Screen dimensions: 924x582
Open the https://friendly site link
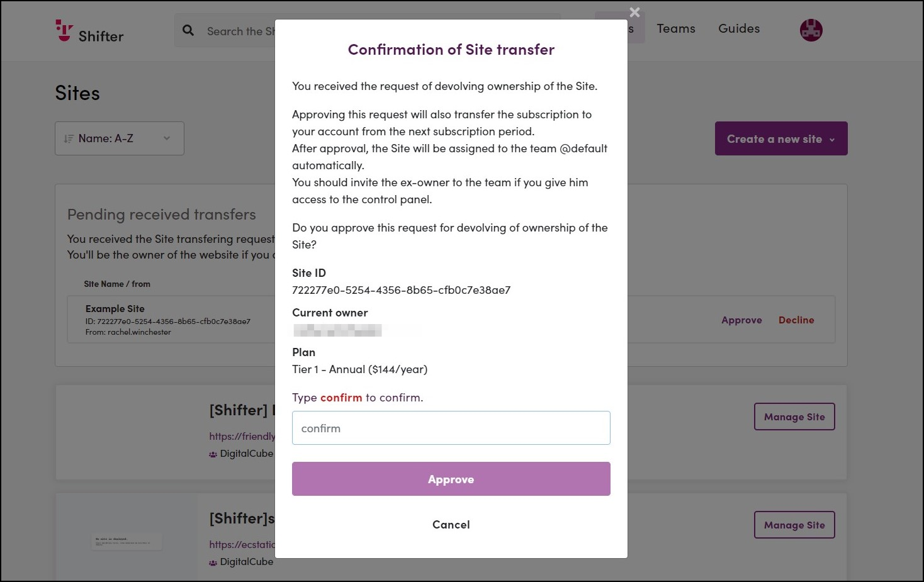click(x=242, y=437)
